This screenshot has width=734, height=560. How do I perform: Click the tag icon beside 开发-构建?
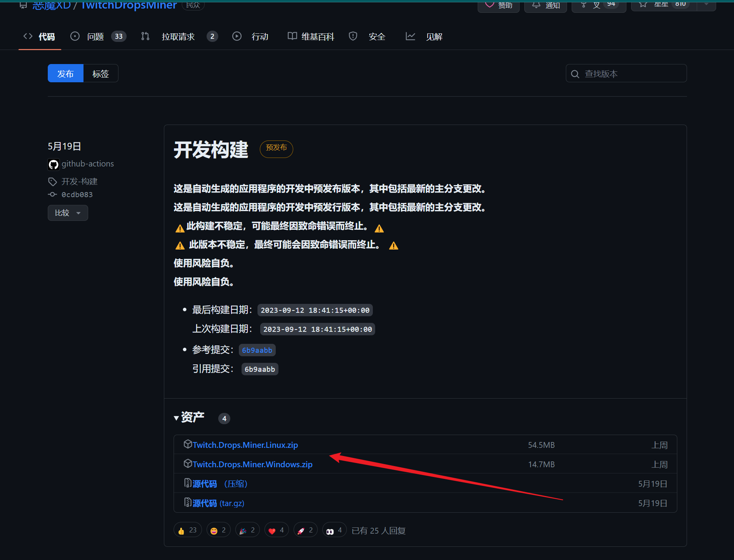[52, 182]
